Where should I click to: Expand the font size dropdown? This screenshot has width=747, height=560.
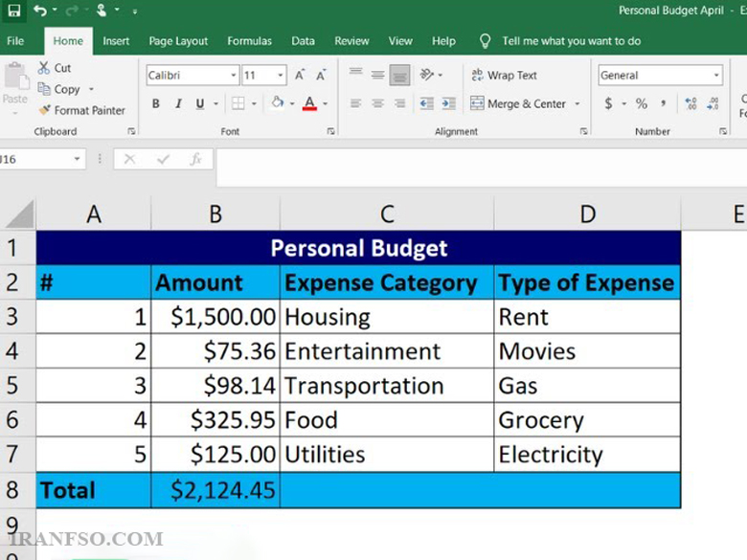[280, 76]
